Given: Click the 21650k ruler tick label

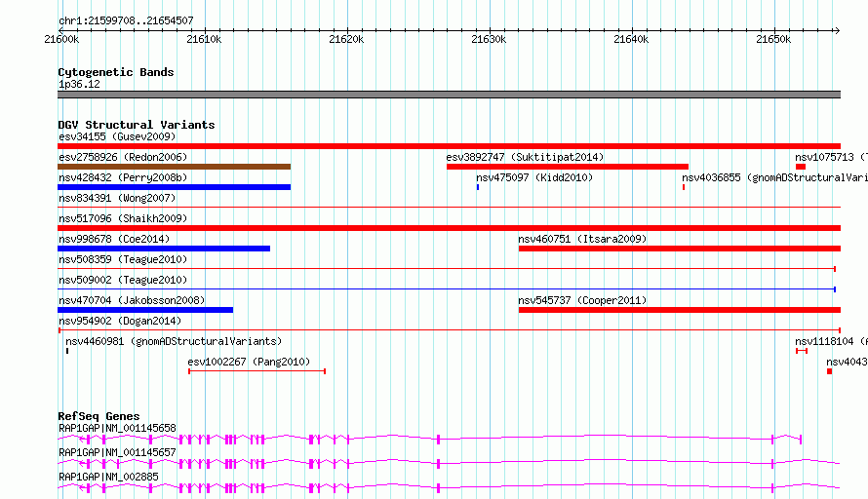Looking at the screenshot, I should [x=772, y=39].
